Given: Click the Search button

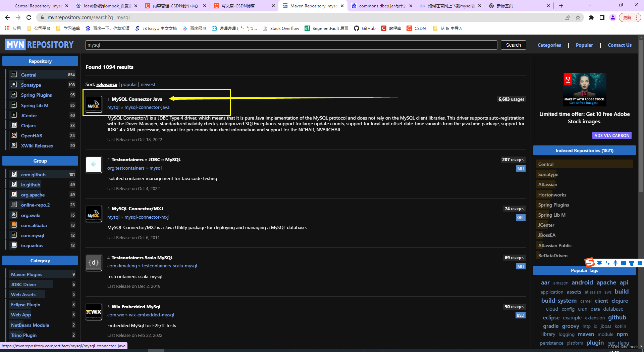Looking at the screenshot, I should click(513, 45).
